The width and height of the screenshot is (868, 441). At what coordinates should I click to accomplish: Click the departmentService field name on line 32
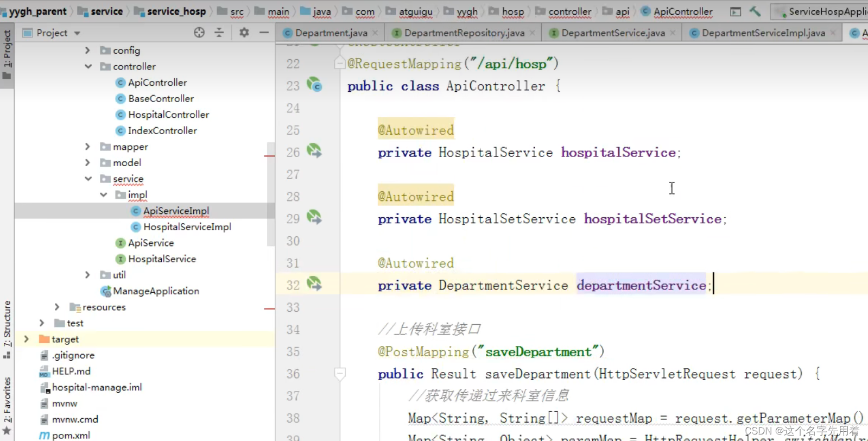[641, 285]
